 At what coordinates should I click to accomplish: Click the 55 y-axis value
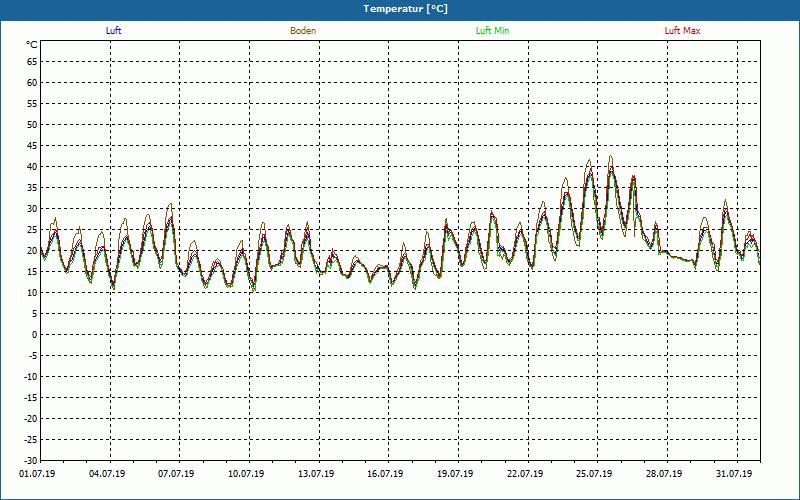(32, 104)
